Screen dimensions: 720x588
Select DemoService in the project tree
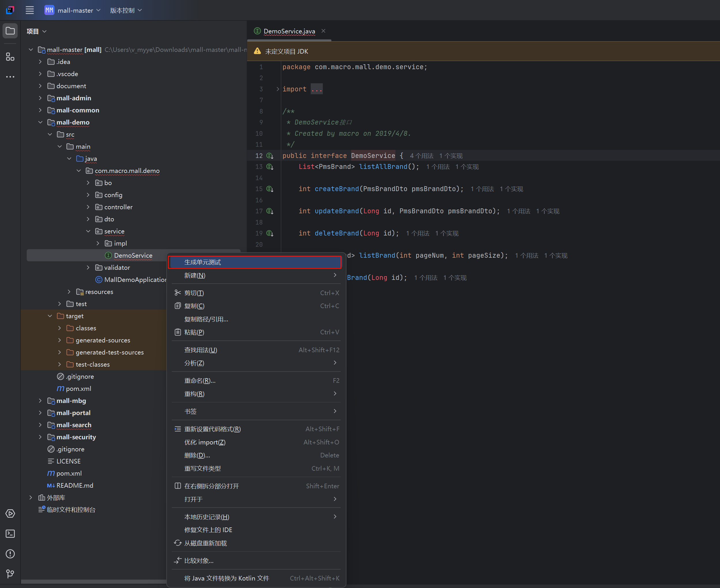133,255
